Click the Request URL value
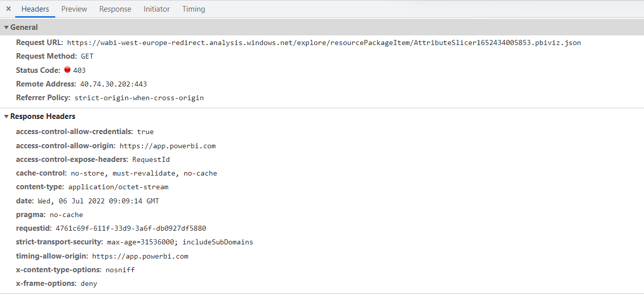This screenshot has width=644, height=296. pyautogui.click(x=324, y=43)
